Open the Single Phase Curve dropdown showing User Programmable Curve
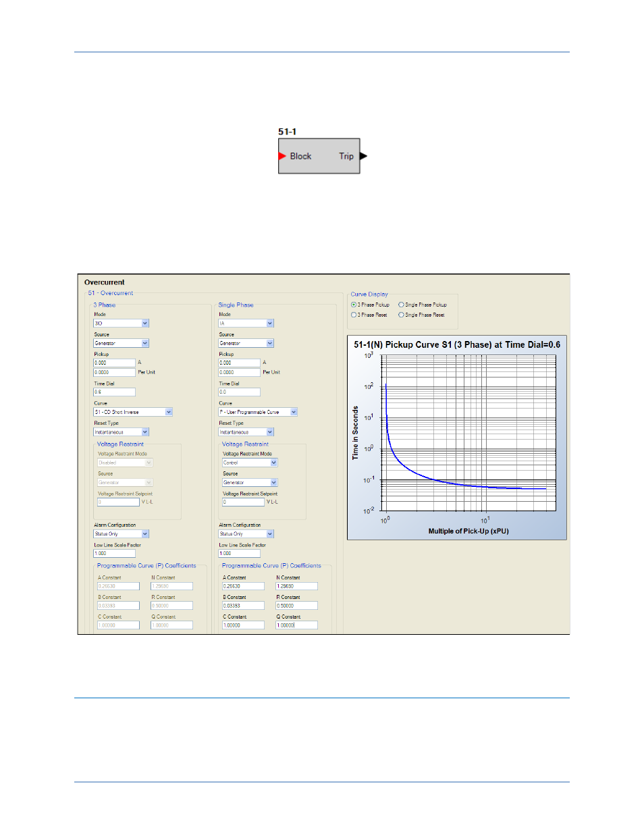This screenshot has height=834, width=644. (258, 412)
